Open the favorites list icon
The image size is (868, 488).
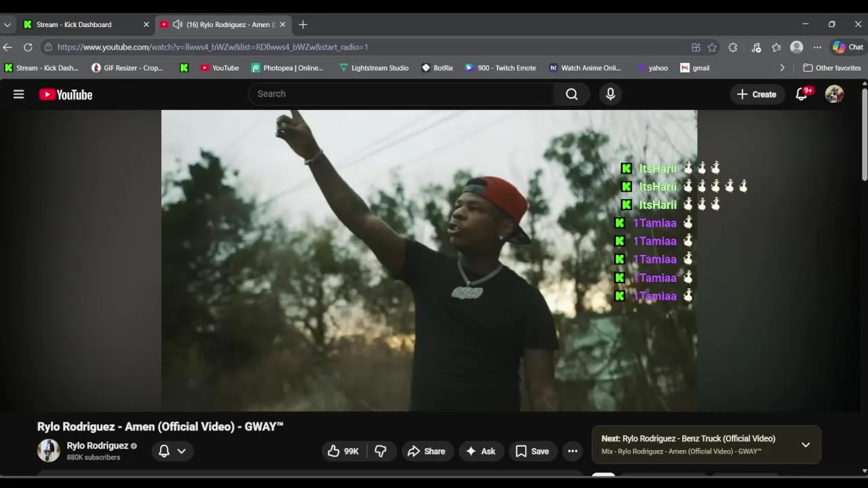coord(776,47)
